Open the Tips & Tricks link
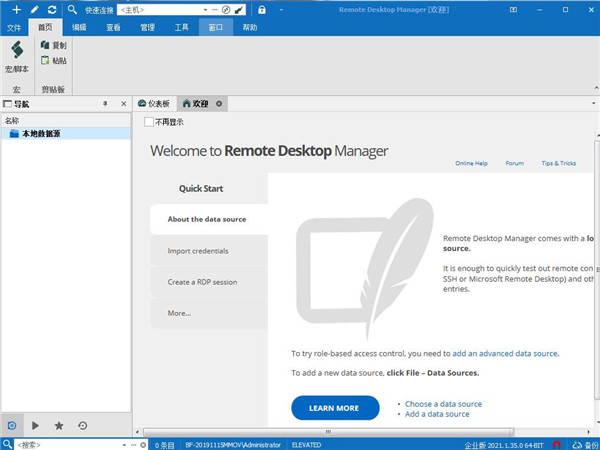Screen dimensions: 600x450 pyautogui.click(x=558, y=163)
